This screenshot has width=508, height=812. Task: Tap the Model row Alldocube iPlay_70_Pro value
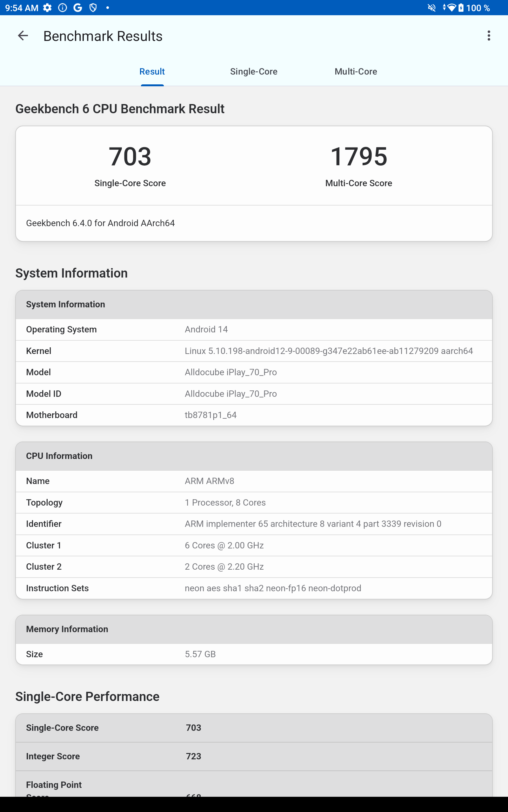coord(231,372)
